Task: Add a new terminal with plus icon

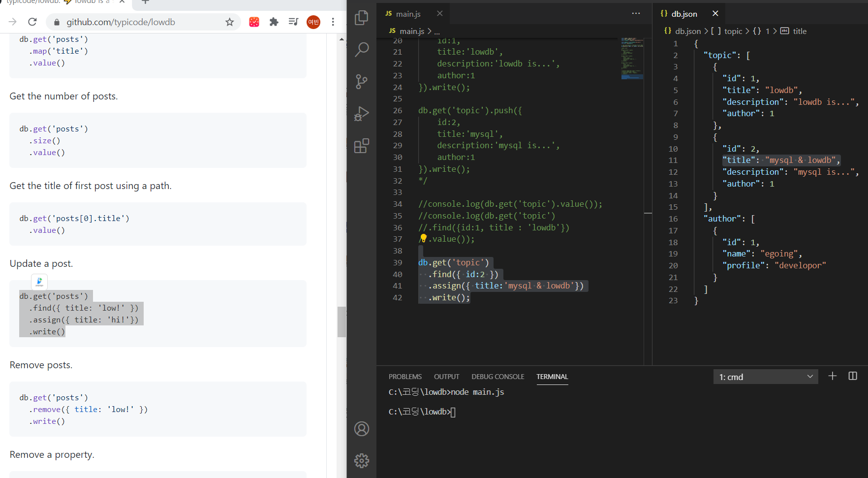Action: point(832,376)
